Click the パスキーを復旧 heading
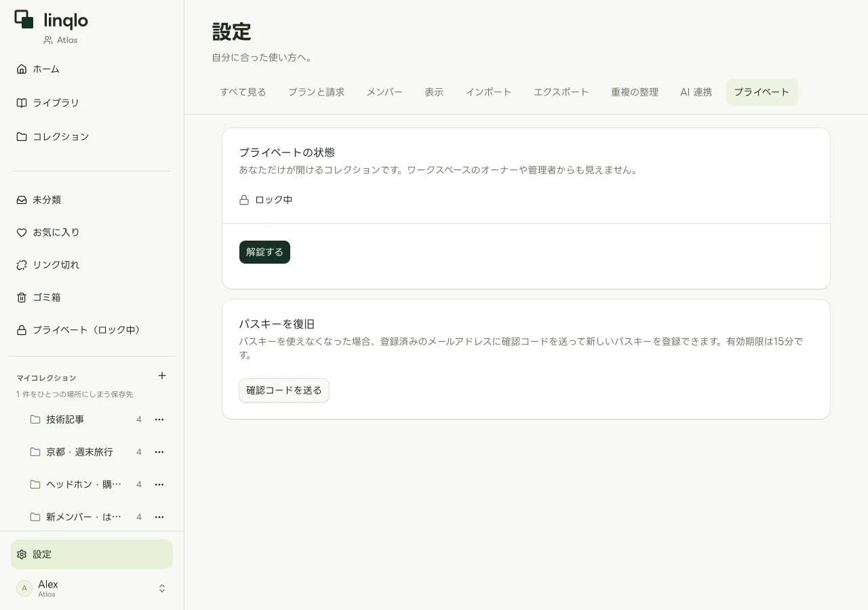This screenshot has height=610, width=868. (x=277, y=324)
